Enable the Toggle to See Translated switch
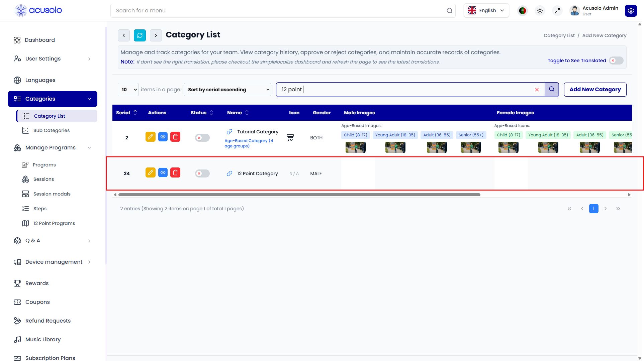This screenshot has height=361, width=644. point(616,61)
